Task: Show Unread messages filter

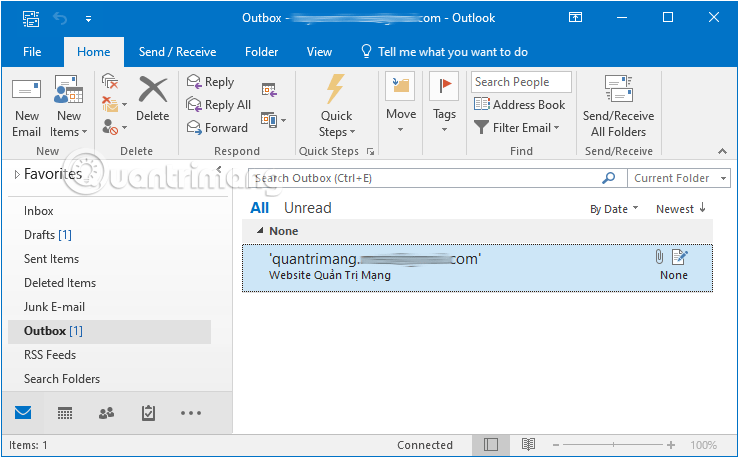Action: (x=307, y=208)
